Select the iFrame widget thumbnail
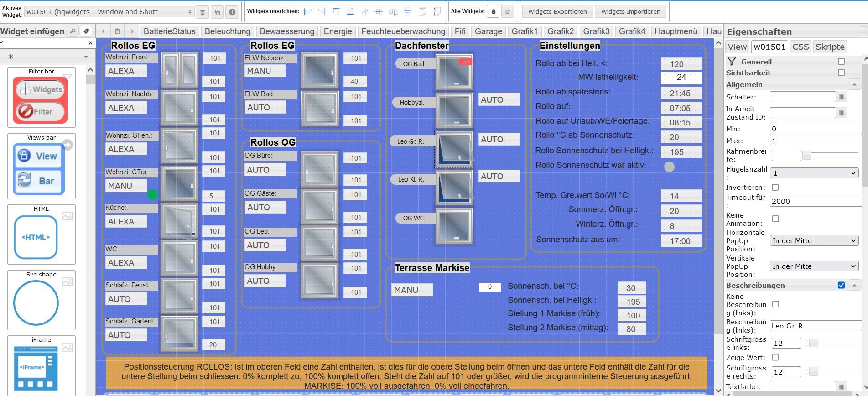This screenshot has width=868, height=396. click(41, 365)
